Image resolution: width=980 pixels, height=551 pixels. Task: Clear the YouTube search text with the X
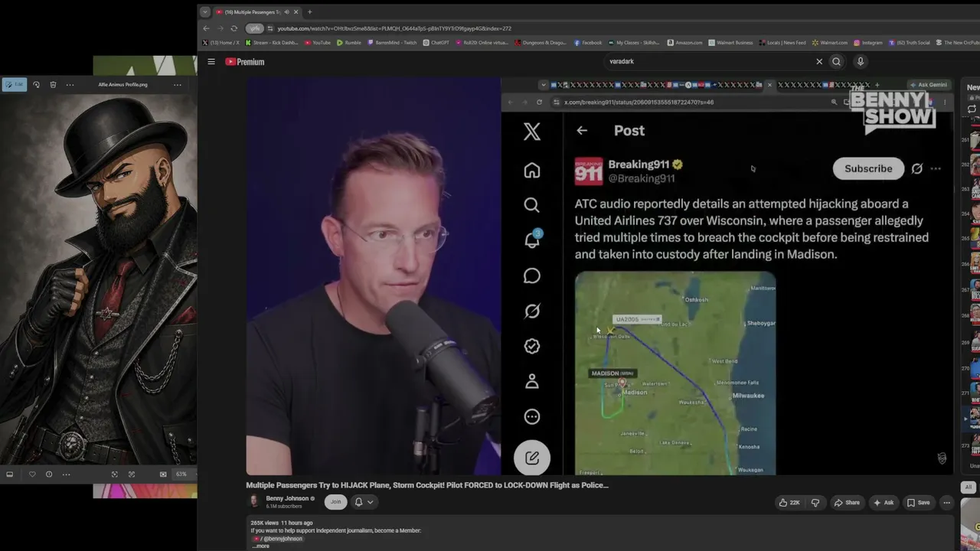(819, 62)
